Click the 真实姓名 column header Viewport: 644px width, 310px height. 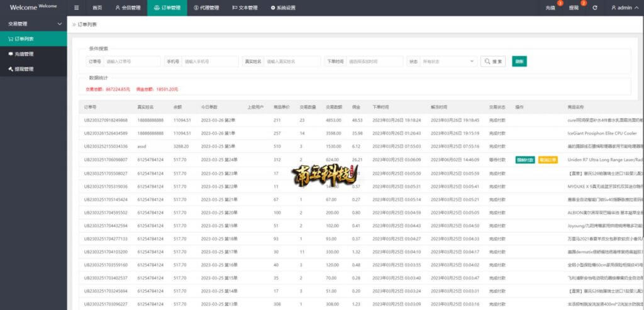pos(145,107)
